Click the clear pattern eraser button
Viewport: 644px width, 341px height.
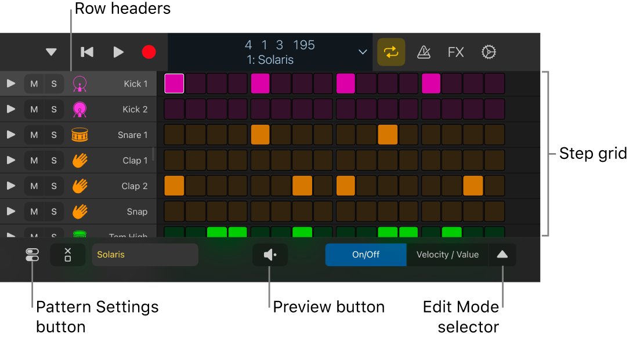point(68,255)
